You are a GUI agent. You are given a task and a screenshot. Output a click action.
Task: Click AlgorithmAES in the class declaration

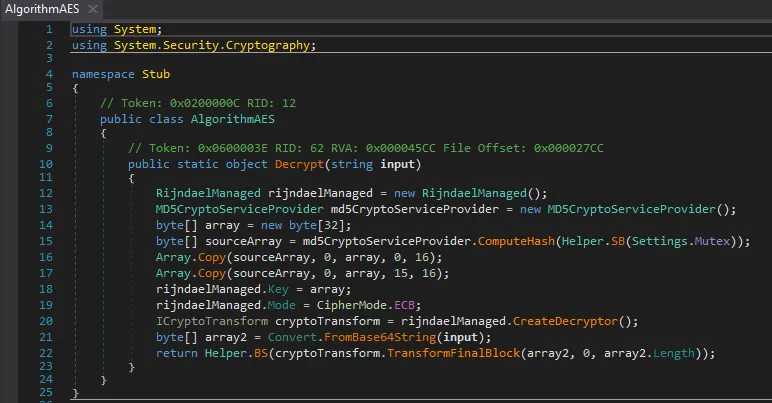point(232,118)
